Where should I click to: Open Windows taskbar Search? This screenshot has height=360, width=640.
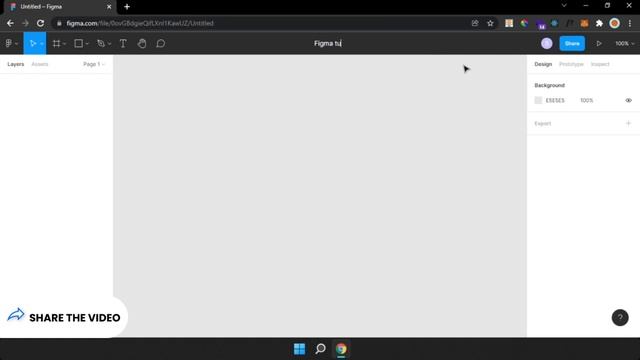[x=320, y=349]
